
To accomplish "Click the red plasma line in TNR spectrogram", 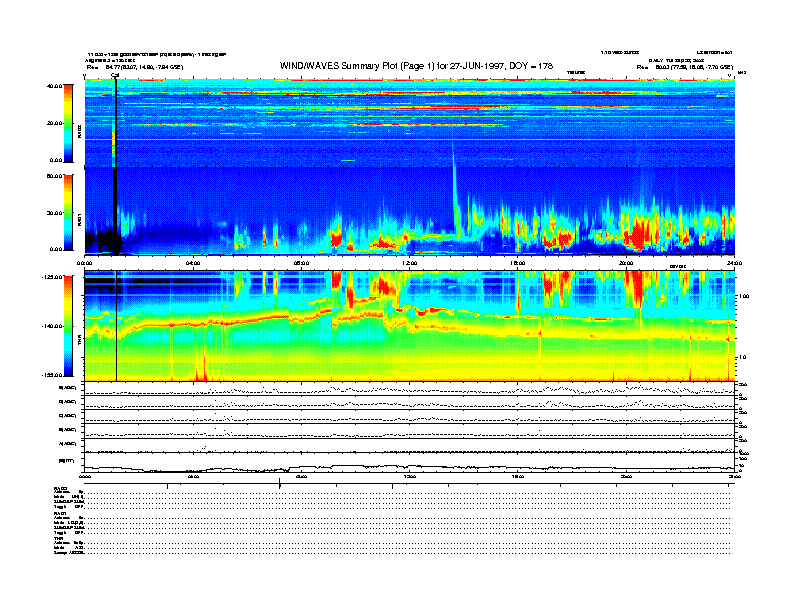I will pos(242,320).
